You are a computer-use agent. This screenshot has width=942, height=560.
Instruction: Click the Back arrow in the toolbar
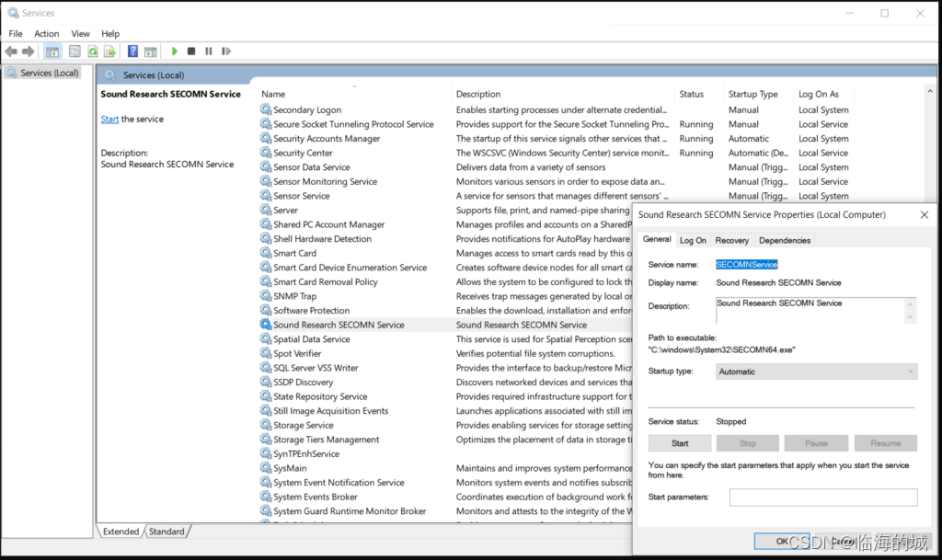pos(11,51)
